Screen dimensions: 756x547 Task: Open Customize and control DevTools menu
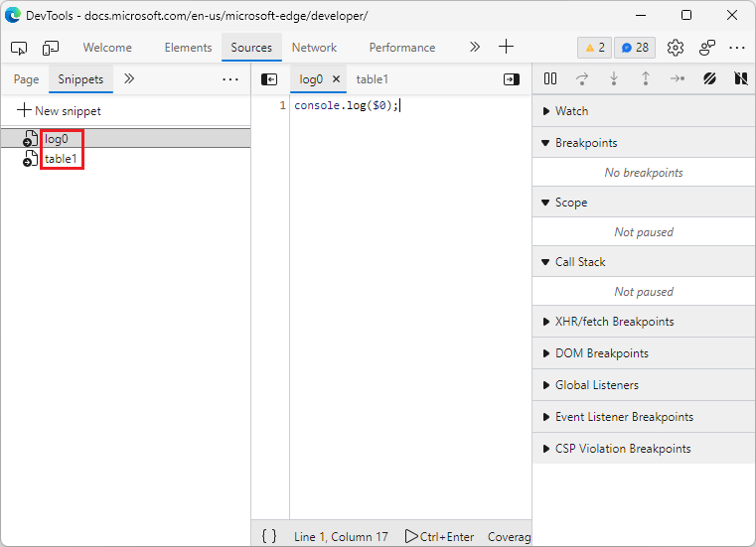point(737,48)
